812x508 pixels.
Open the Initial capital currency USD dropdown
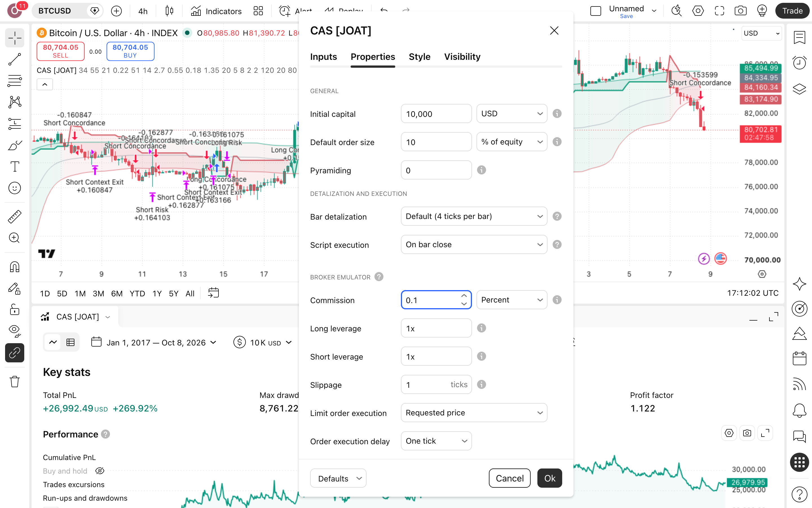tap(512, 113)
